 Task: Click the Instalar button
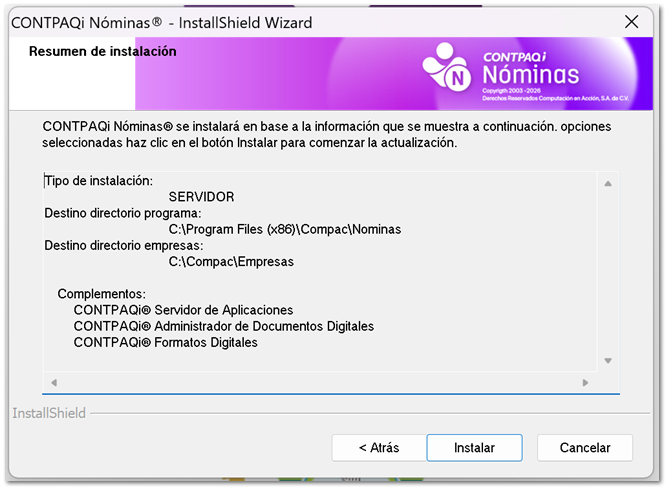(474, 447)
